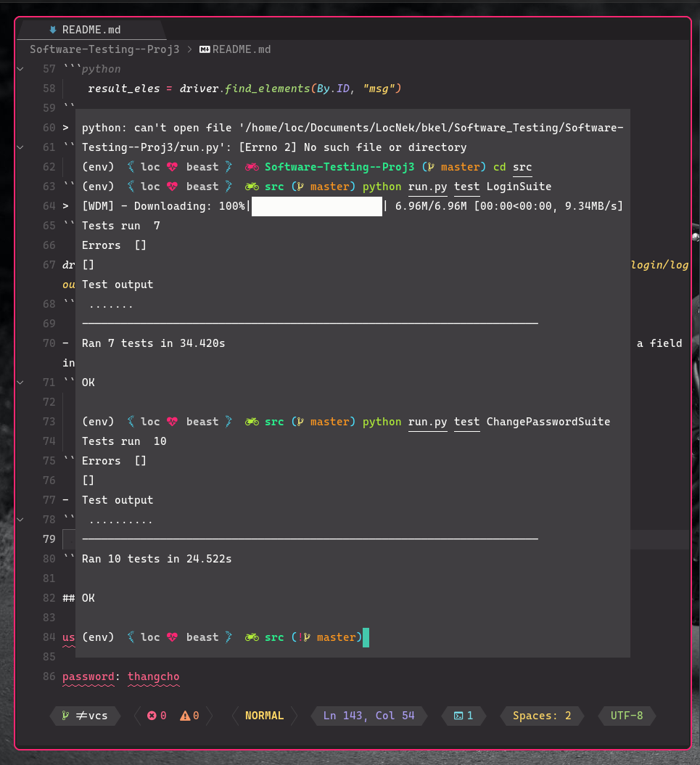Click the terminal cursor at last prompt
700x765 pixels.
coord(366,637)
